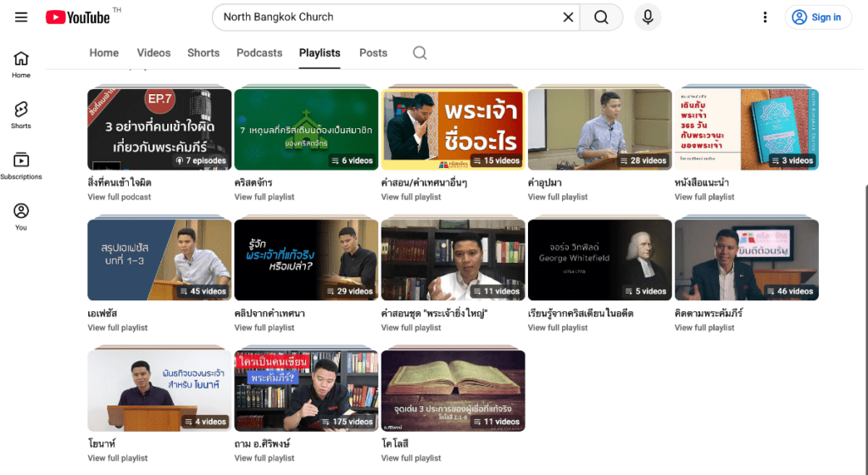868x475 pixels.
Task: Open the 175 videos playlist thumbnail
Action: coord(306,390)
